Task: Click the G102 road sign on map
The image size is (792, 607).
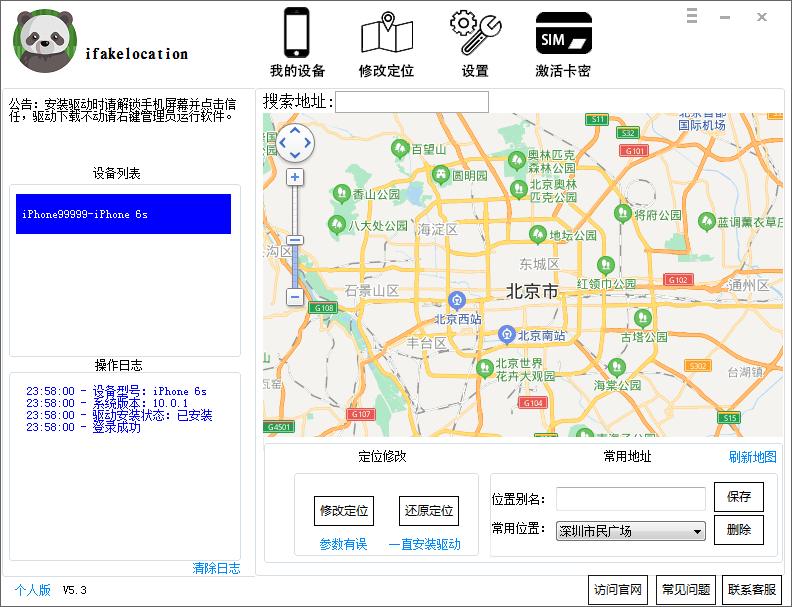Action: [x=678, y=280]
